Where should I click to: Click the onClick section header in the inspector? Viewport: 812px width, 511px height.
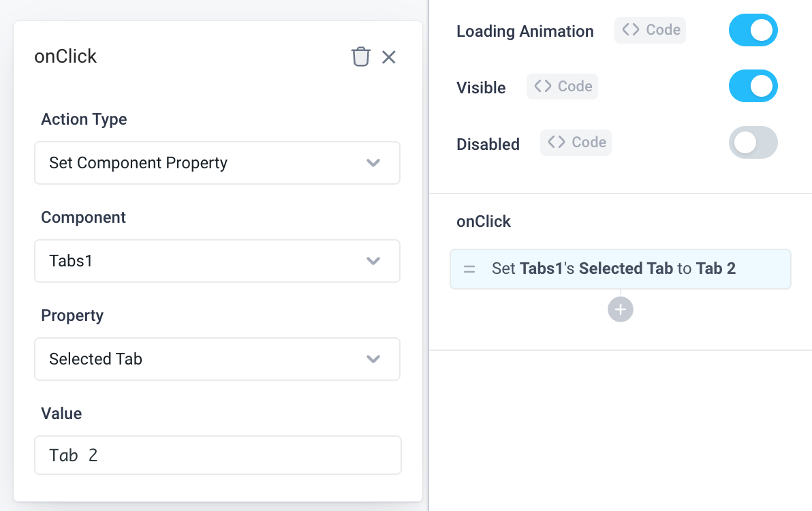(x=483, y=221)
